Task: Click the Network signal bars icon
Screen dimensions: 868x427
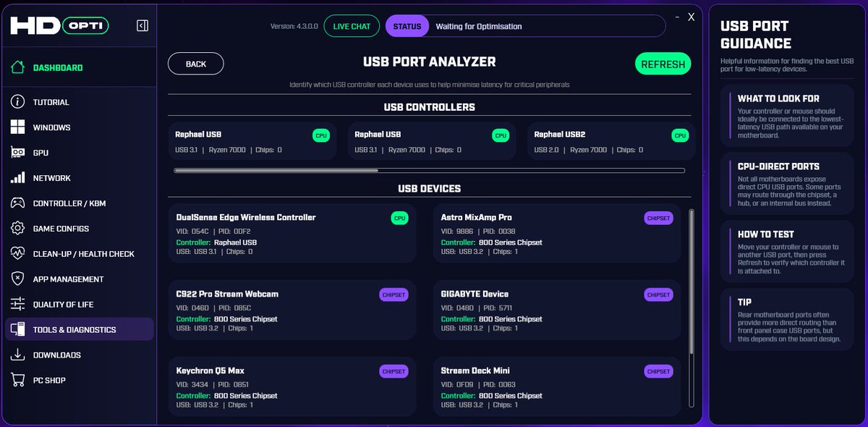Action: pos(18,178)
